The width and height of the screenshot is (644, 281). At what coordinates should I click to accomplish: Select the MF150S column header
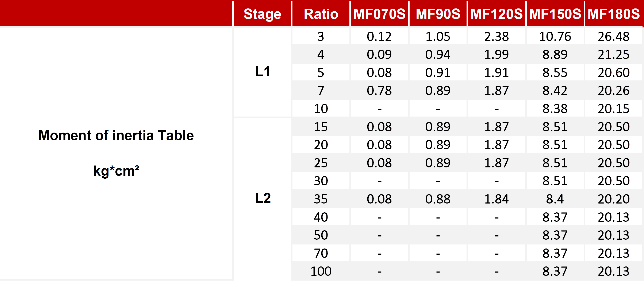(555, 14)
